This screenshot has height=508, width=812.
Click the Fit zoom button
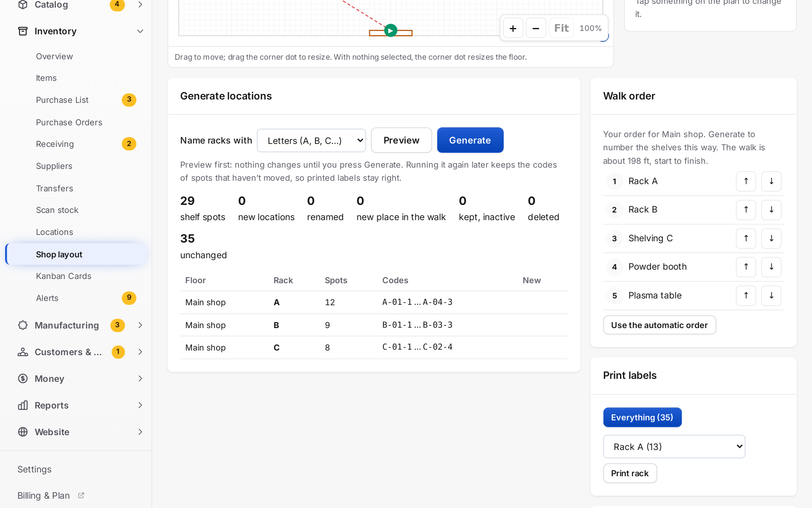click(x=561, y=28)
